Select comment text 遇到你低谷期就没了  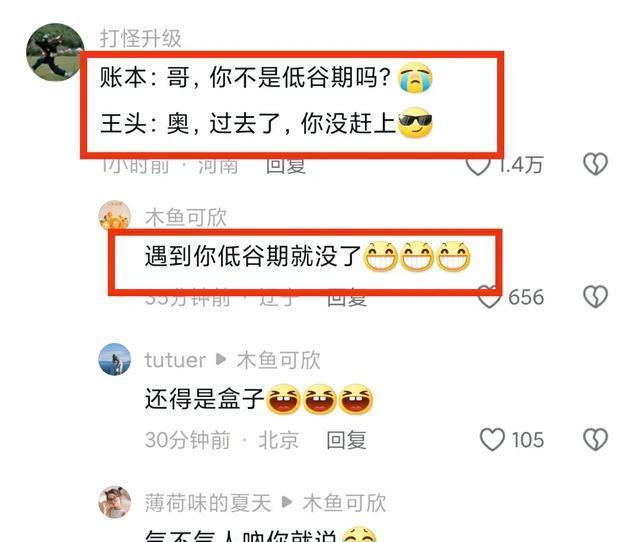point(253,256)
